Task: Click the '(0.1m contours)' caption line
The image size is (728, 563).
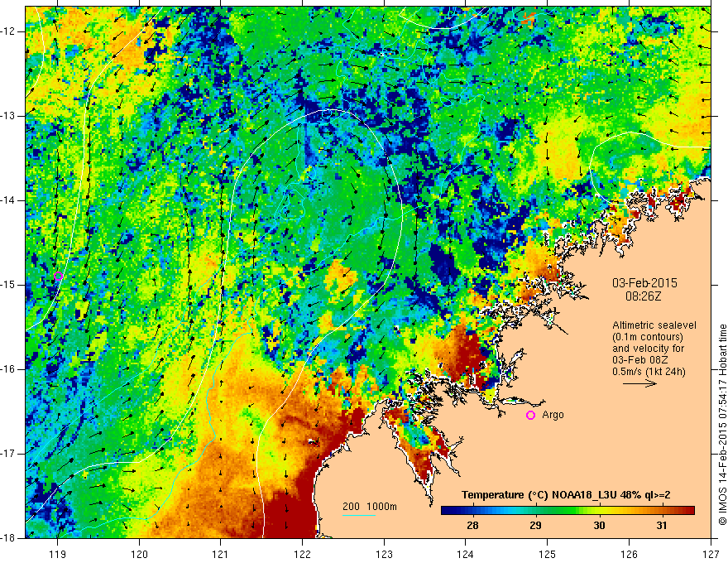Action: pos(648,337)
